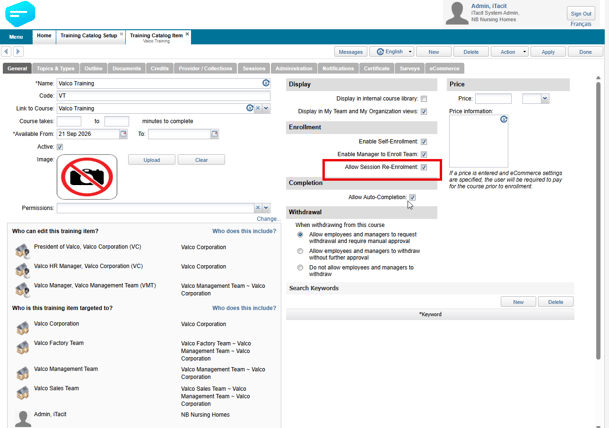Open the Available From calendar picker
The image size is (609, 428).
coord(123,134)
